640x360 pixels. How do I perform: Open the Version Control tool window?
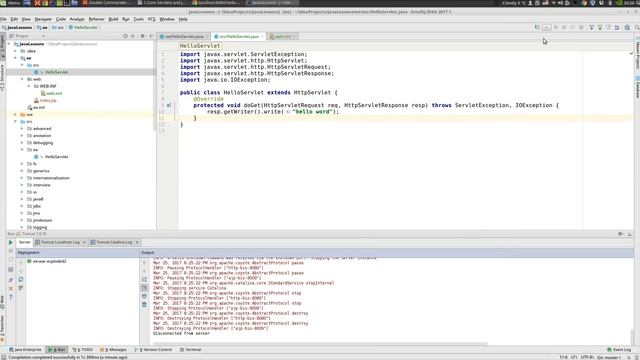click(153, 350)
